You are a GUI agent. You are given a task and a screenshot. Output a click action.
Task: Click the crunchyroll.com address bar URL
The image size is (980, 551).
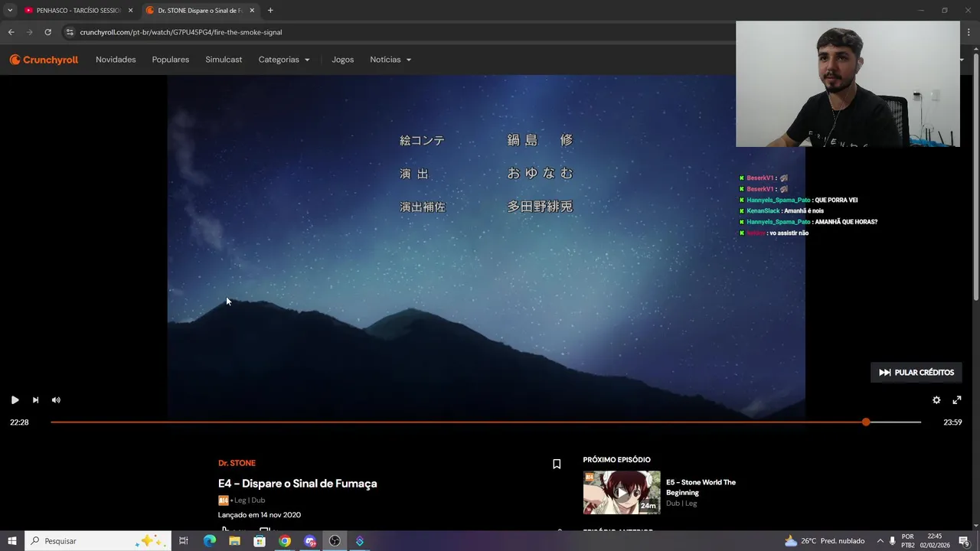(181, 32)
